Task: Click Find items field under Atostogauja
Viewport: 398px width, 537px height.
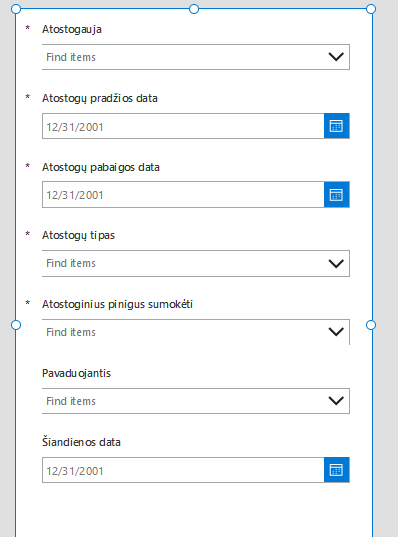Action: (196, 57)
